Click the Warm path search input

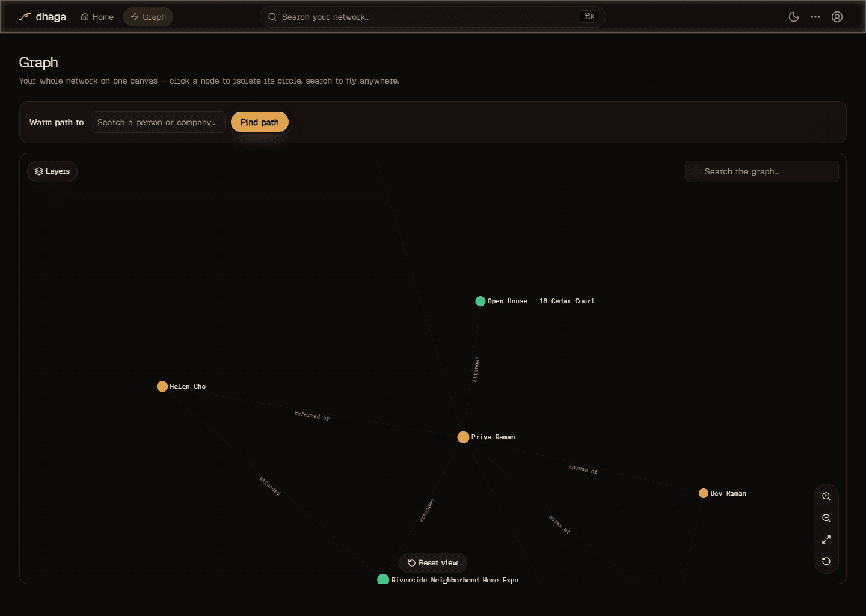pyautogui.click(x=158, y=122)
